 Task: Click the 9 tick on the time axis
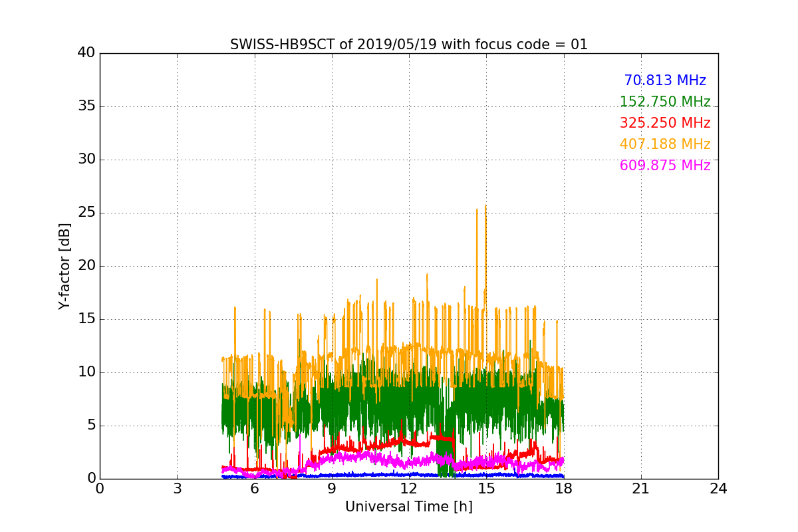pos(331,488)
